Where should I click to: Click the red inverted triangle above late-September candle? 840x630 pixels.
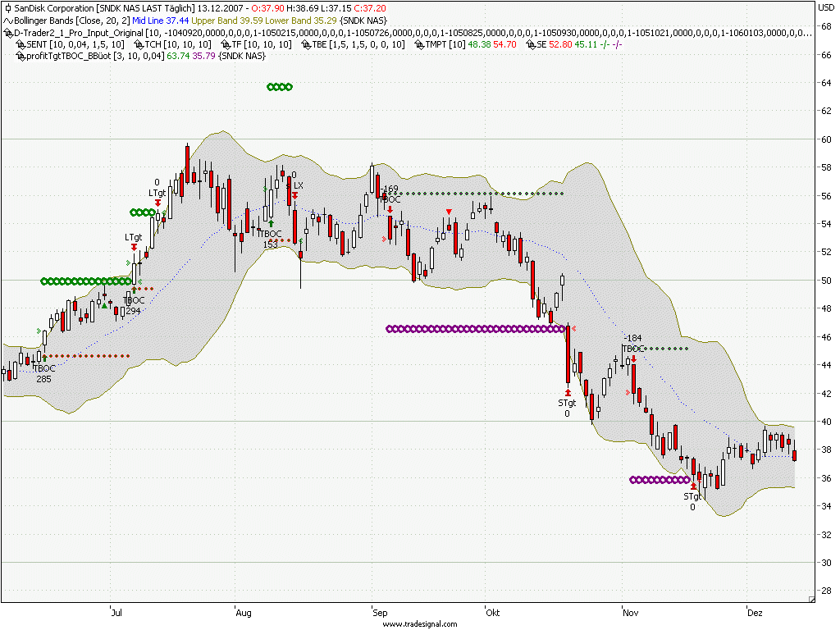point(449,212)
